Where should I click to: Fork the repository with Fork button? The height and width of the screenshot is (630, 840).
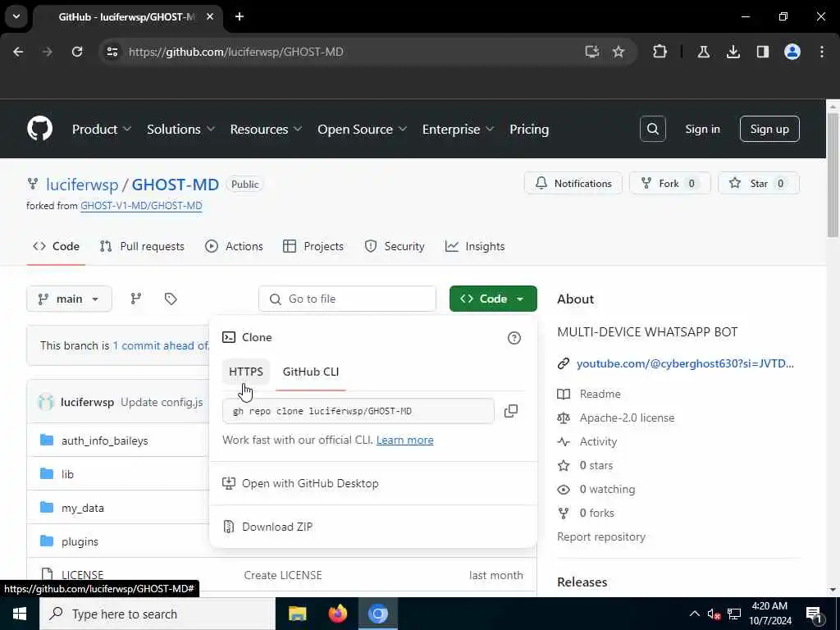tap(669, 183)
